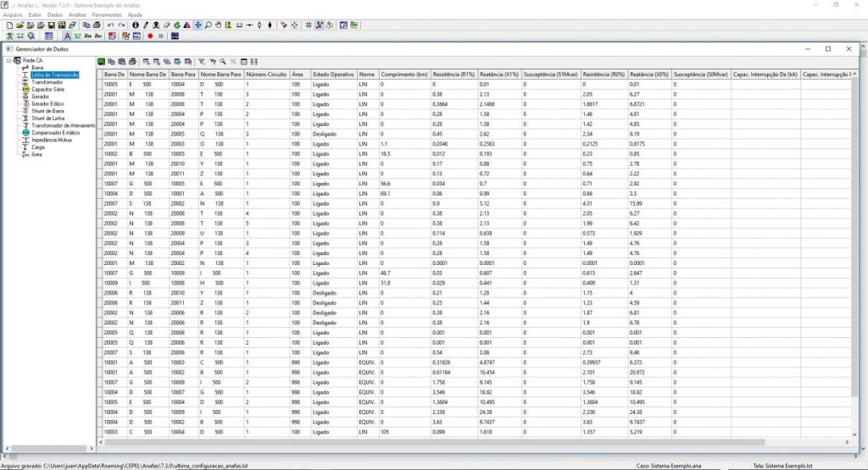Toggle the four-arrow move tool
Viewport: 868px width, 470px height.
198,25
